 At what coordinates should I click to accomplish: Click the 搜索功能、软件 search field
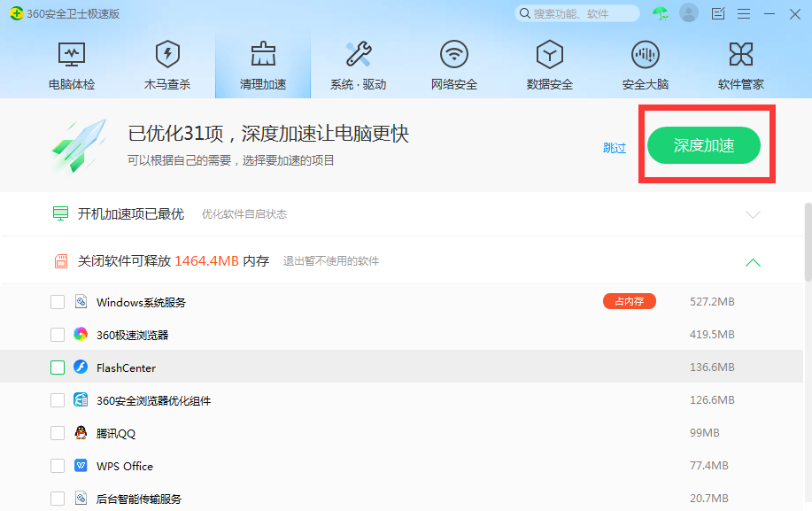pyautogui.click(x=577, y=13)
